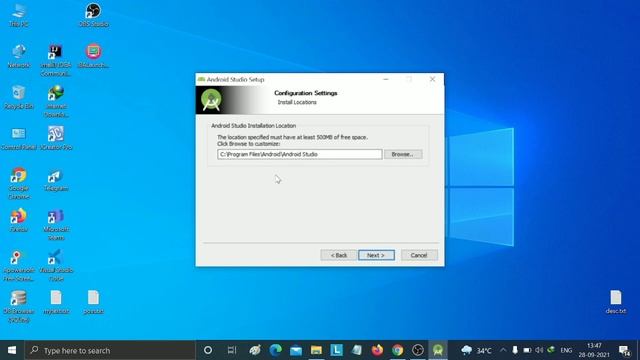The height and width of the screenshot is (360, 640).
Task: Open Cortana circle in the taskbar
Action: point(208,350)
